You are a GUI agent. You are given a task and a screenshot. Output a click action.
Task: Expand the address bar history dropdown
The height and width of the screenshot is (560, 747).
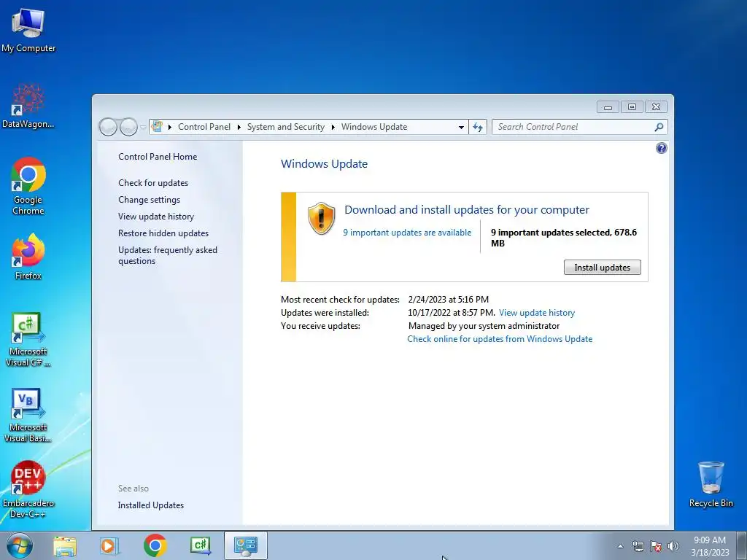(x=461, y=127)
